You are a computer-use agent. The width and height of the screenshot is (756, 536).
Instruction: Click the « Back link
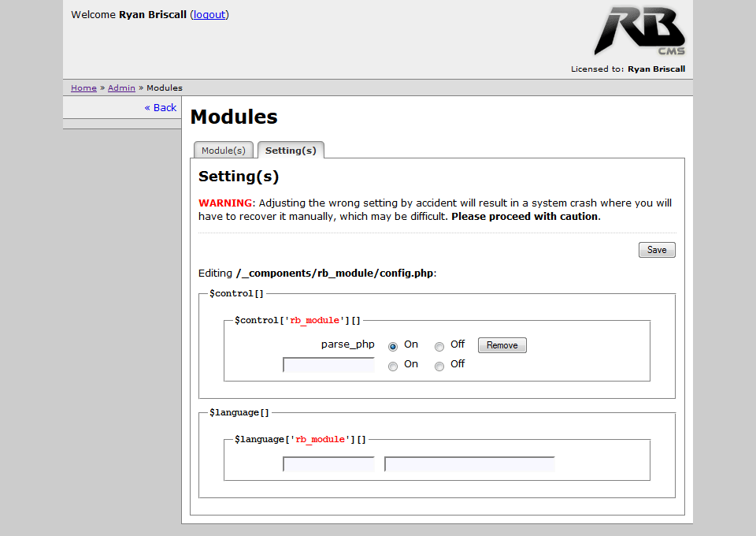click(161, 107)
